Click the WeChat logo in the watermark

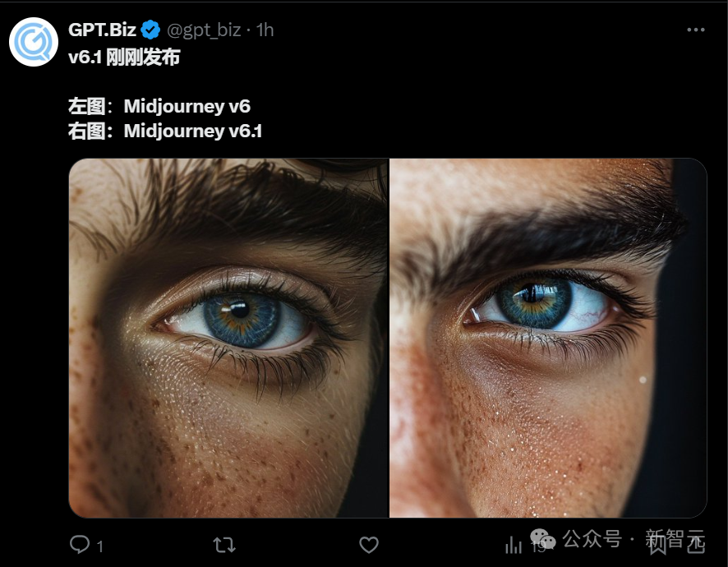point(543,539)
